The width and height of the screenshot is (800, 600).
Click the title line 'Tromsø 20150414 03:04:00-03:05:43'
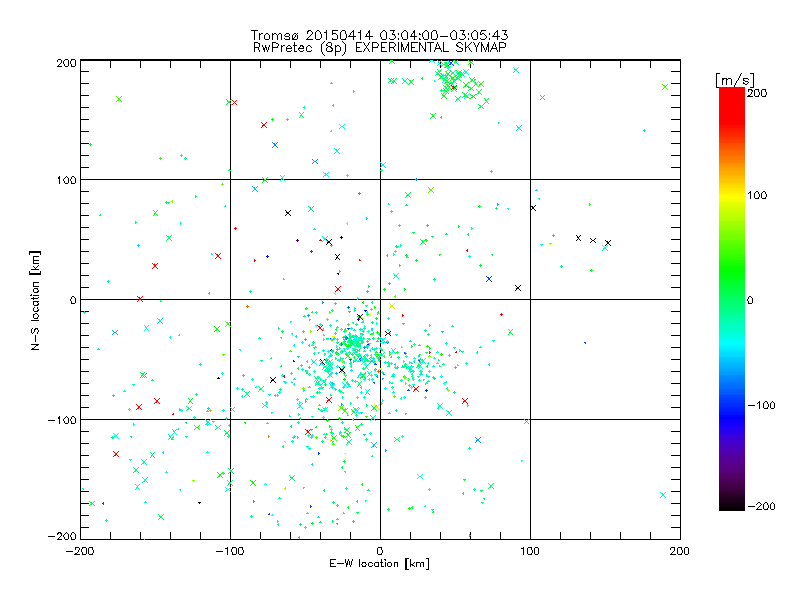click(x=379, y=35)
